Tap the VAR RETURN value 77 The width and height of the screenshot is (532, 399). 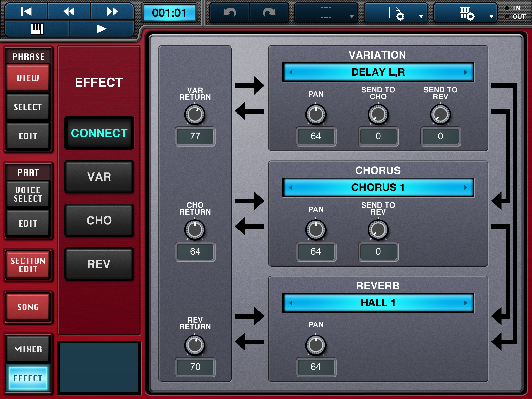click(195, 136)
